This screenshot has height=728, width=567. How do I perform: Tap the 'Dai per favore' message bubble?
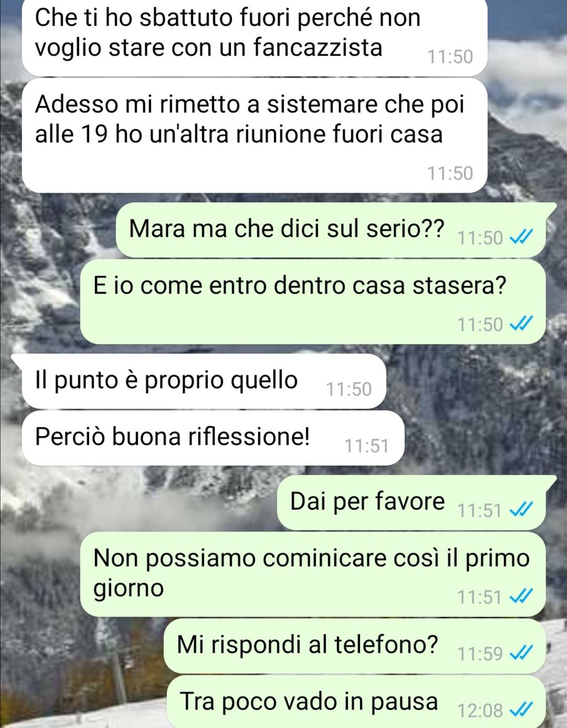pyautogui.click(x=417, y=502)
